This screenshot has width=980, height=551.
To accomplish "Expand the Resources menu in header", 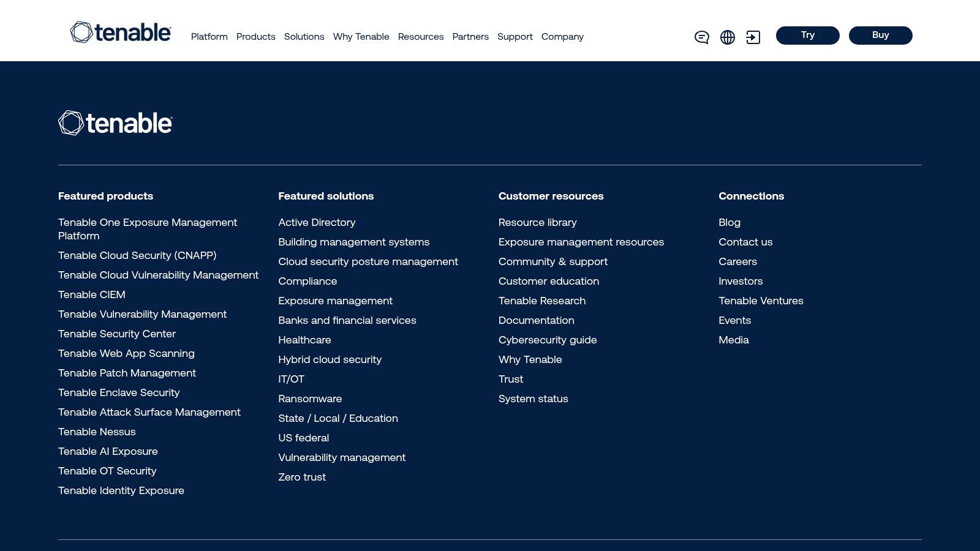I will [x=420, y=37].
